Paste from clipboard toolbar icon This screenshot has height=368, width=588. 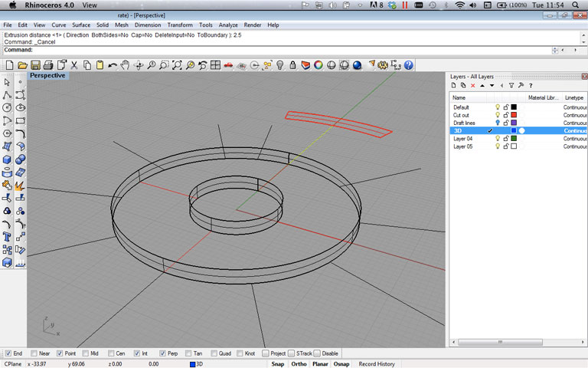(100, 65)
